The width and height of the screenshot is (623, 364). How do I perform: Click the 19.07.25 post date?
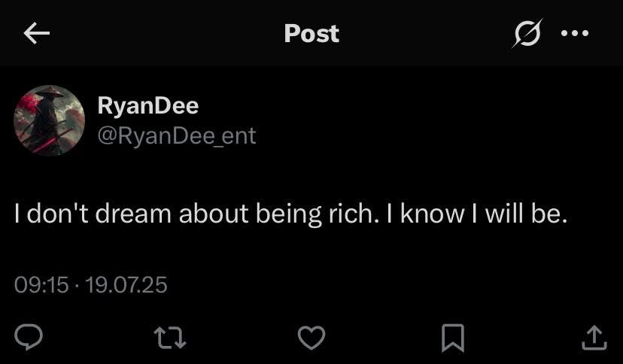(126, 285)
